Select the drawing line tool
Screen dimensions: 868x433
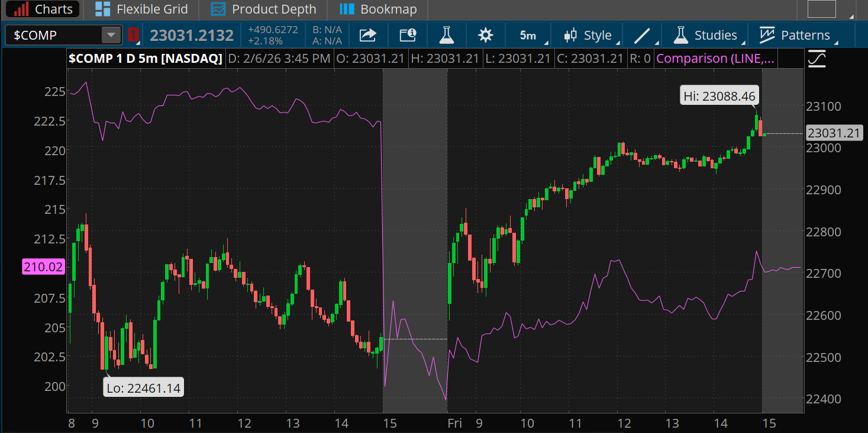(642, 35)
